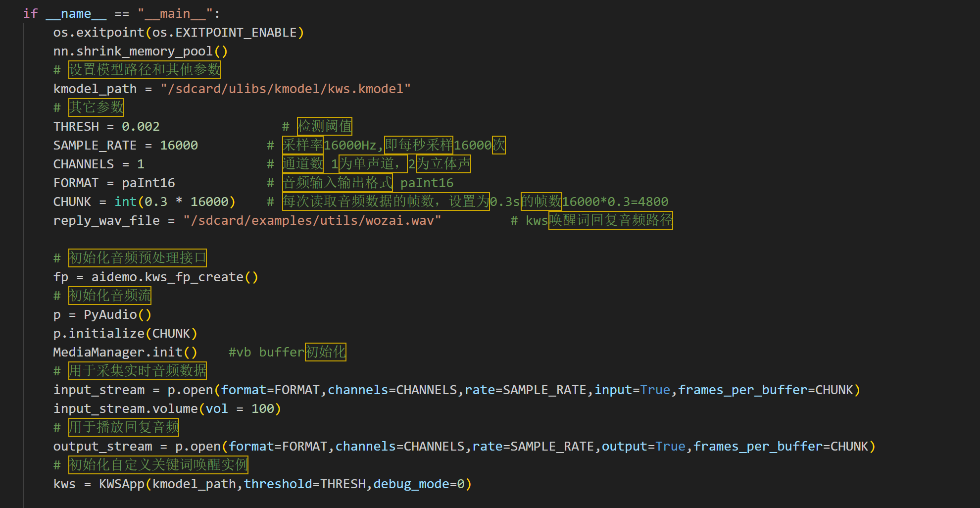Click the output=True argument in output_stream
The height and width of the screenshot is (508, 980).
coord(643,447)
